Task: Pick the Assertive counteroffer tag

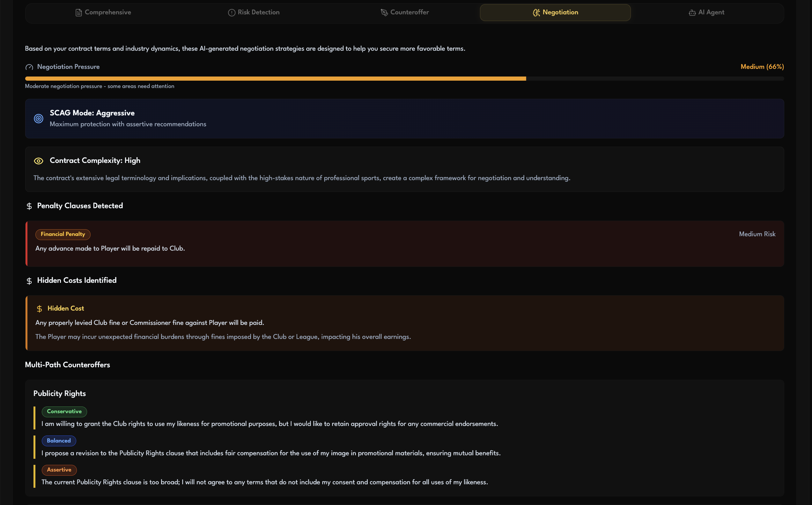Action: pos(59,470)
